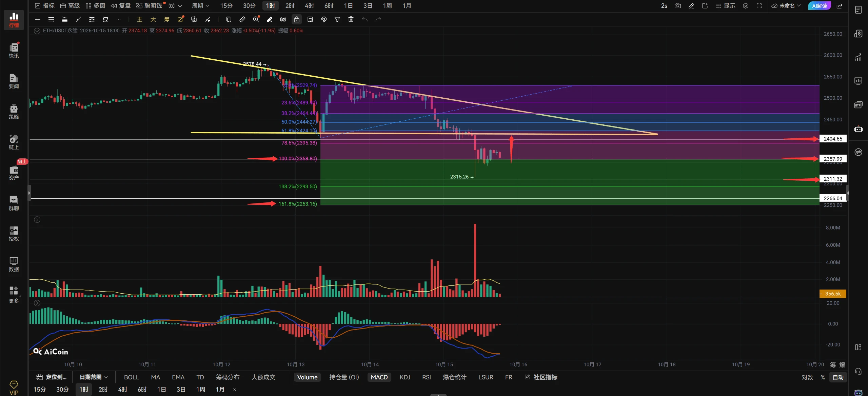The image size is (868, 396).
Task: Open the 指标 indicators button
Action: click(x=45, y=6)
